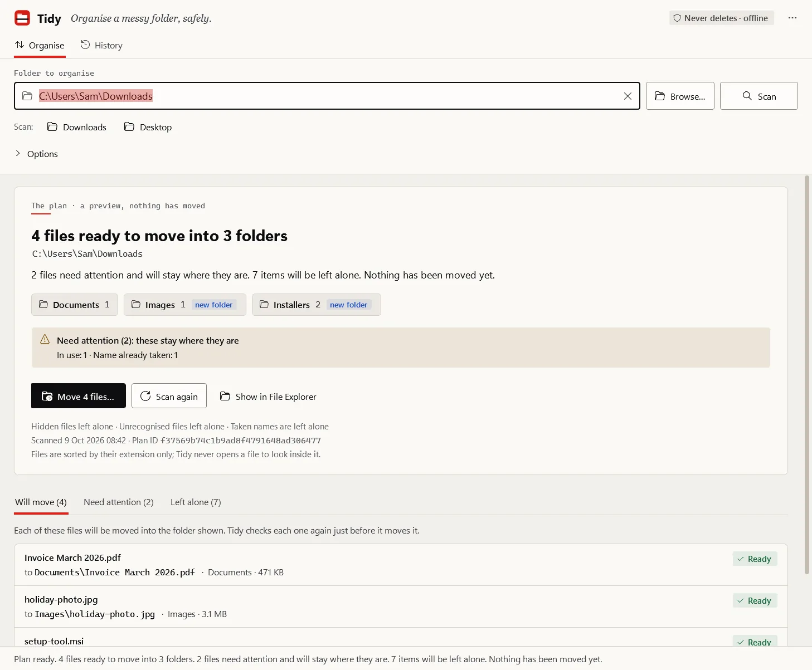Open Show in File Explorer
This screenshot has width=812, height=670.
[x=268, y=397]
